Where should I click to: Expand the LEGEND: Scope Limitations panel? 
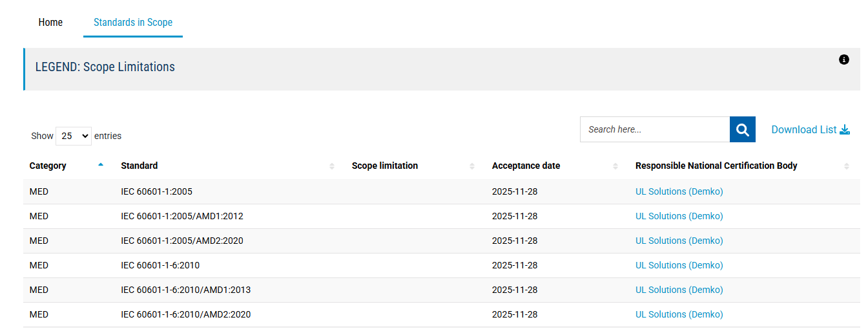pos(105,67)
